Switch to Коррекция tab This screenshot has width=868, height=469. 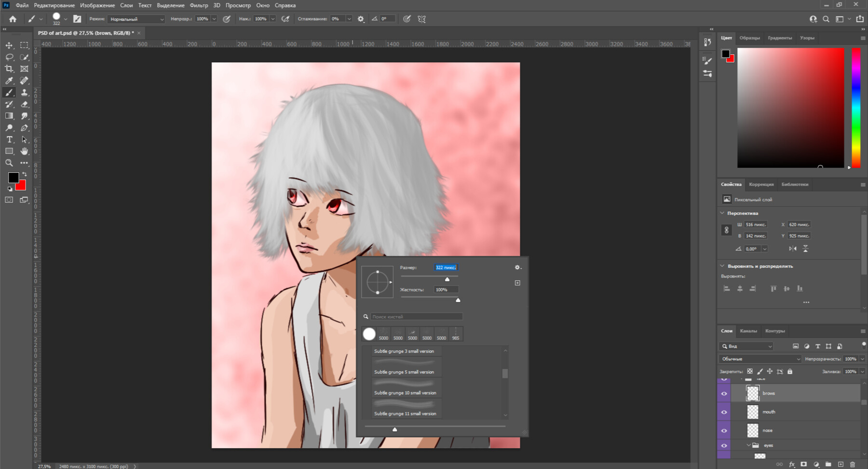(x=761, y=184)
